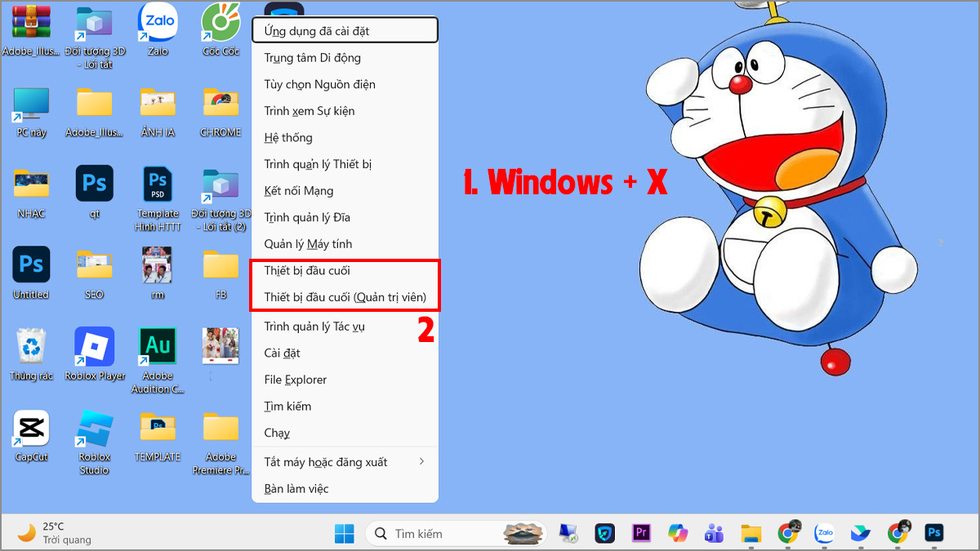Choose Ứng dụng đã cài đặt in the menu
The width and height of the screenshot is (980, 551).
[x=345, y=31]
